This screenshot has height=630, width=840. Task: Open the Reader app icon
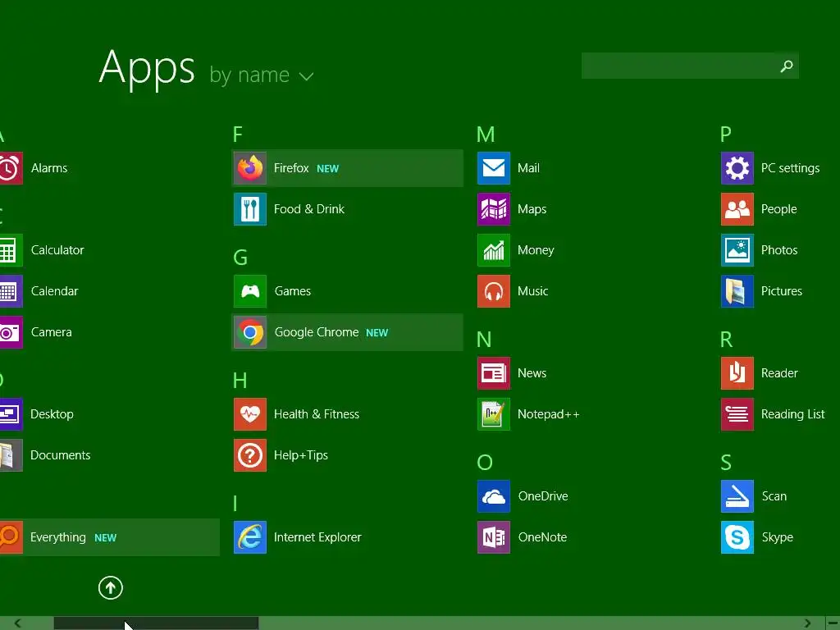pyautogui.click(x=737, y=373)
